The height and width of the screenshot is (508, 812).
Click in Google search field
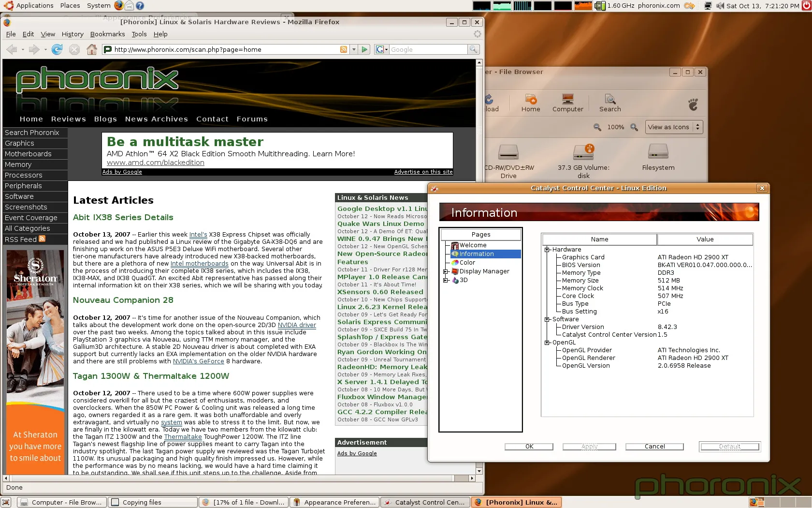pyautogui.click(x=428, y=49)
